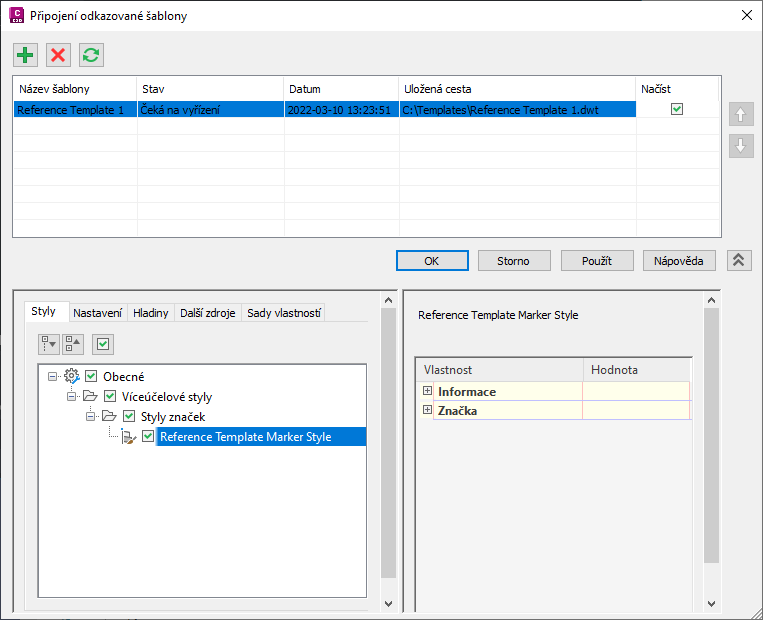Click the Načíst column header
This screenshot has height=620, width=763.
(x=677, y=89)
